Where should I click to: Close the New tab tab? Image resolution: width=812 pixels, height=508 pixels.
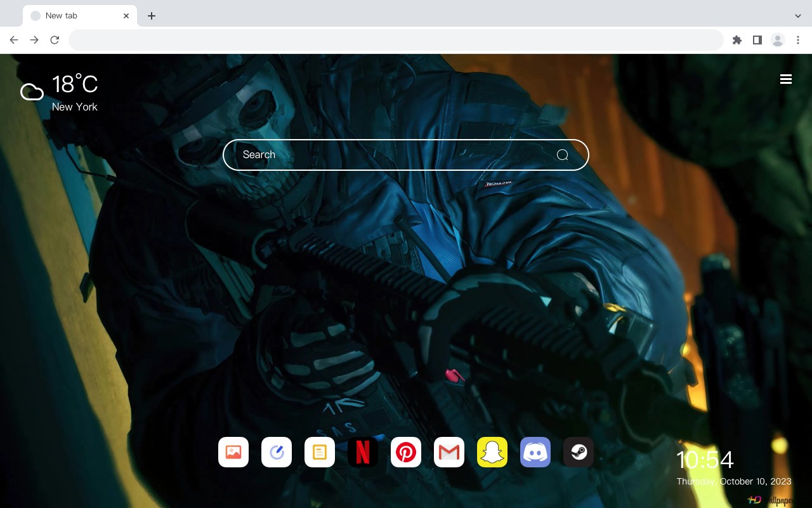coord(126,16)
